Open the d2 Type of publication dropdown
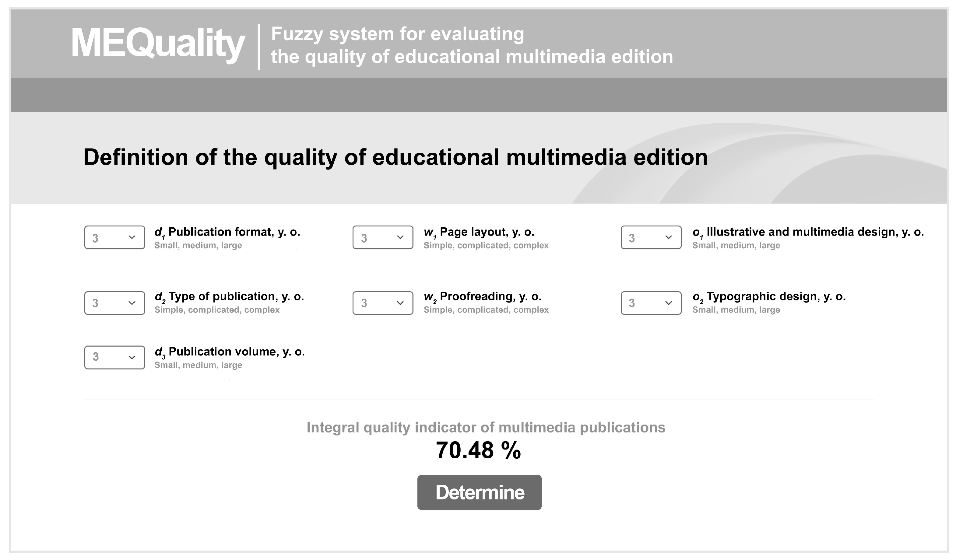Screen dimensions: 956x560 114,302
